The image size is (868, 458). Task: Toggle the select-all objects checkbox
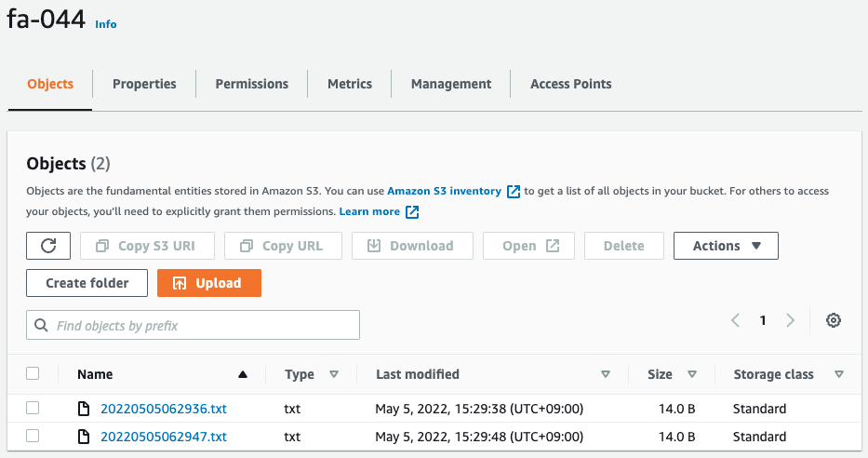coord(33,373)
